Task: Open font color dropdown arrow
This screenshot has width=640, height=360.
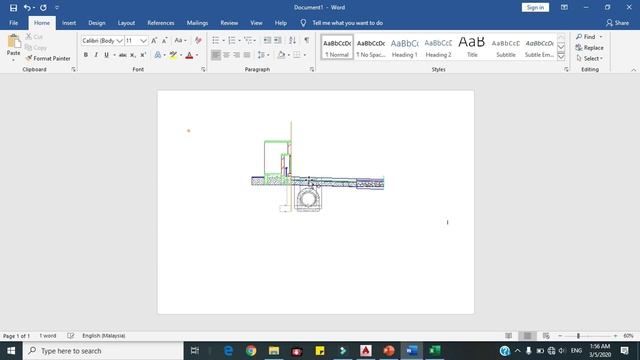Action: 197,55
